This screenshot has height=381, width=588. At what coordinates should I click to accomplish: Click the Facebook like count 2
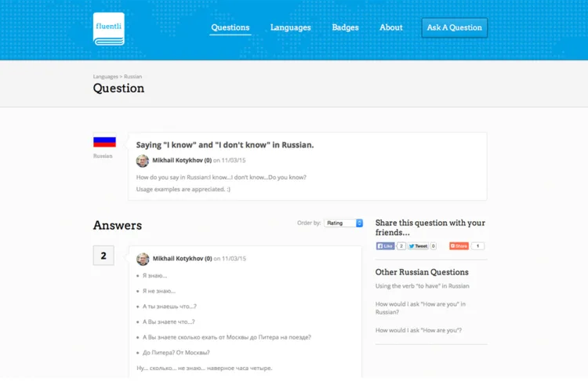401,246
